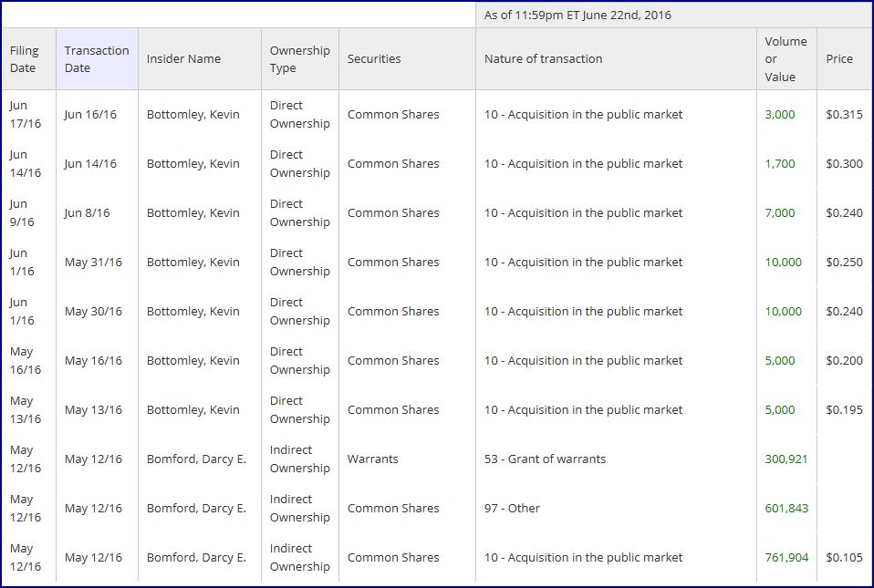Click the 53 - Grant of warrants entry

click(x=545, y=459)
